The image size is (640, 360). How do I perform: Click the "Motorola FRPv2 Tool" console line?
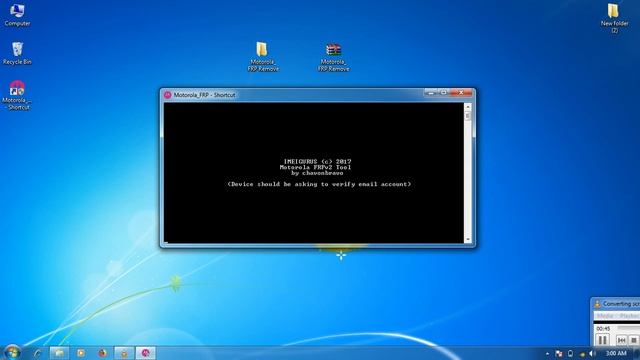(315, 167)
